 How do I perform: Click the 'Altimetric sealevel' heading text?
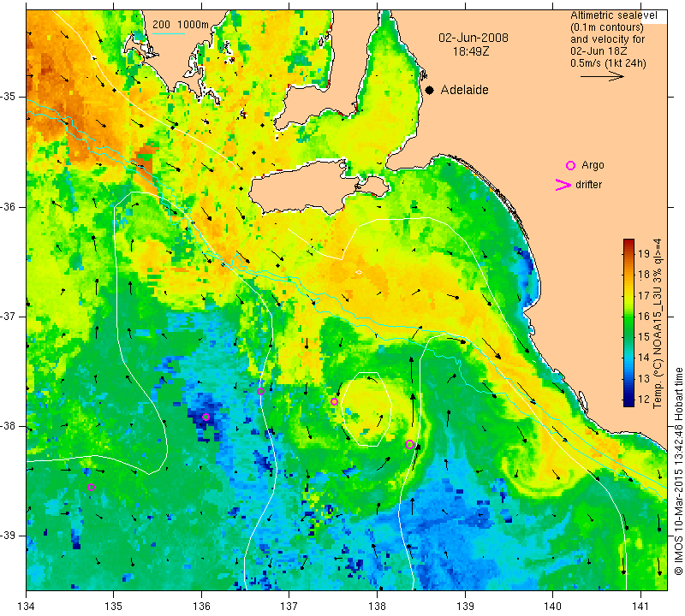click(614, 15)
